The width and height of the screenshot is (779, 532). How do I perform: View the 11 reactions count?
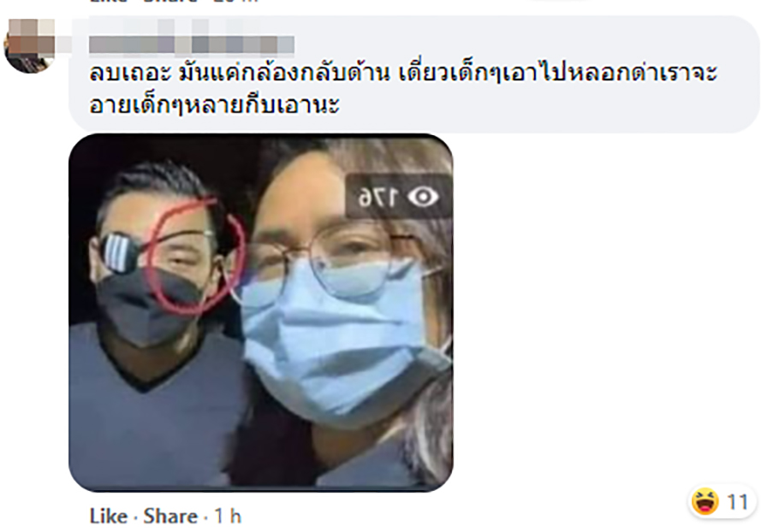click(x=737, y=502)
